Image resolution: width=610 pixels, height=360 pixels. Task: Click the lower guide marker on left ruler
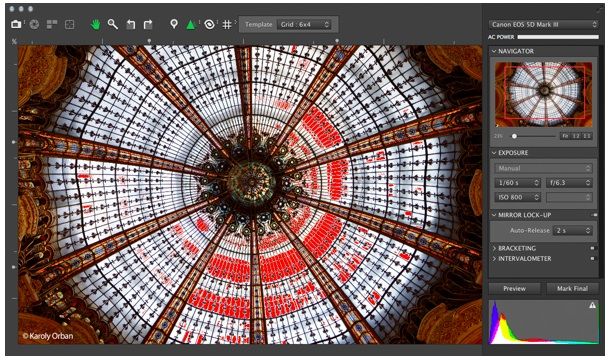click(x=14, y=267)
